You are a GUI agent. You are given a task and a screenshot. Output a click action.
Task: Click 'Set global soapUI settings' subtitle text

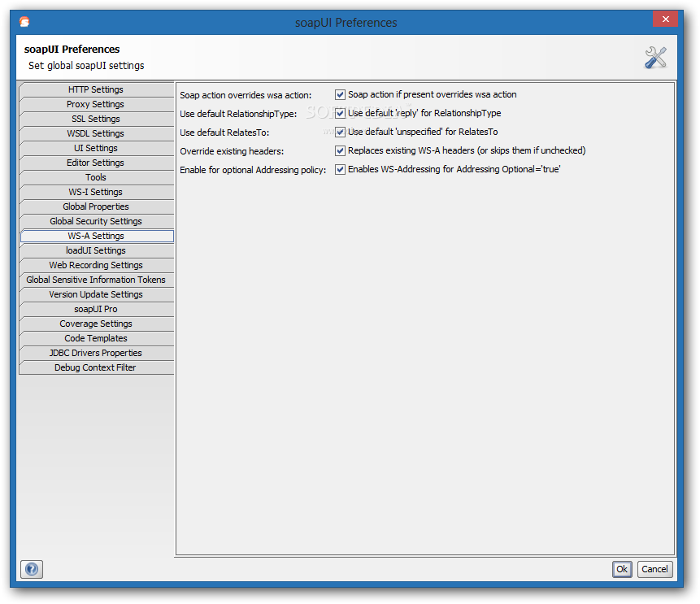point(86,66)
